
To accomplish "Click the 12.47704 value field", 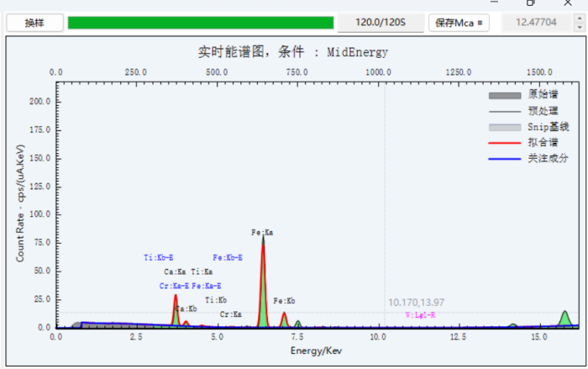I will pyautogui.click(x=536, y=23).
